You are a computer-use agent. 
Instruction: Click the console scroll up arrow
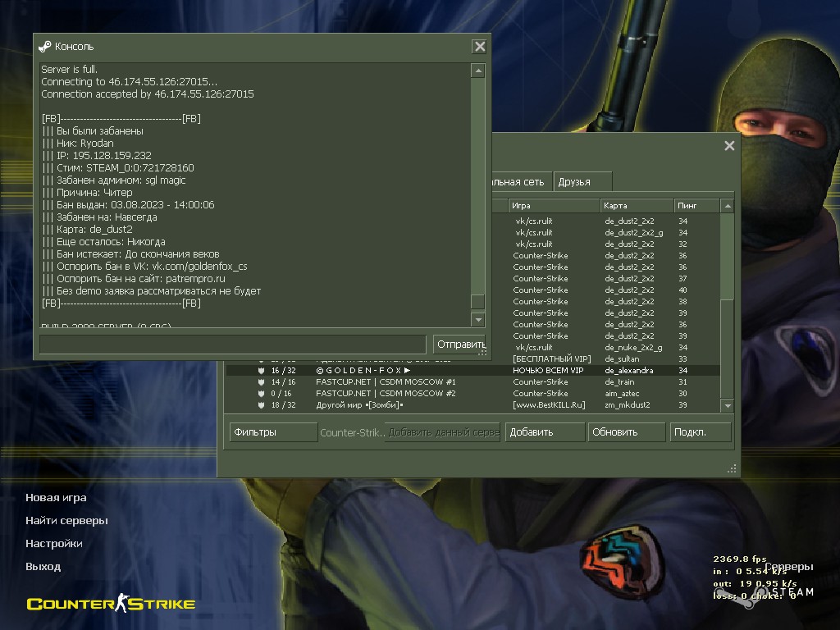pyautogui.click(x=478, y=71)
